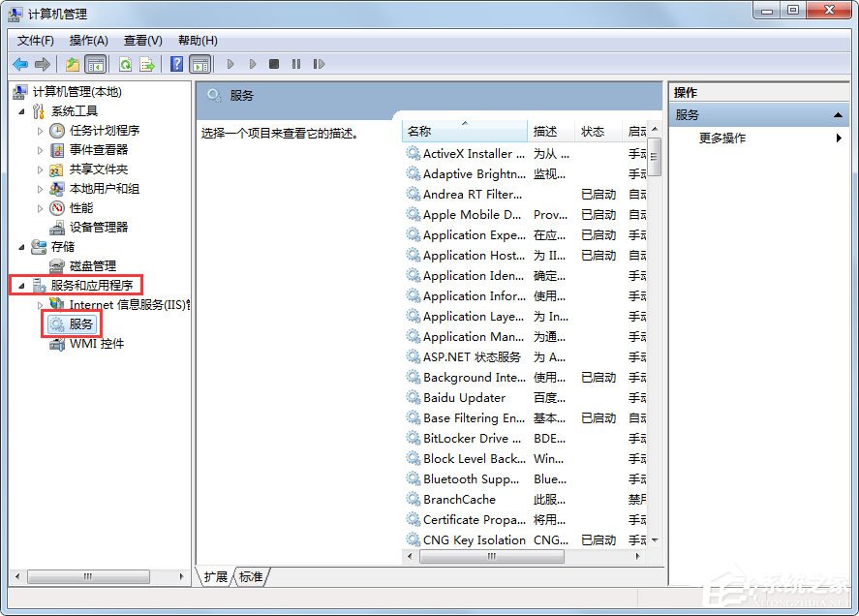Open the 查看(V) menu
Viewport: 859px width, 616px height.
coord(141,40)
